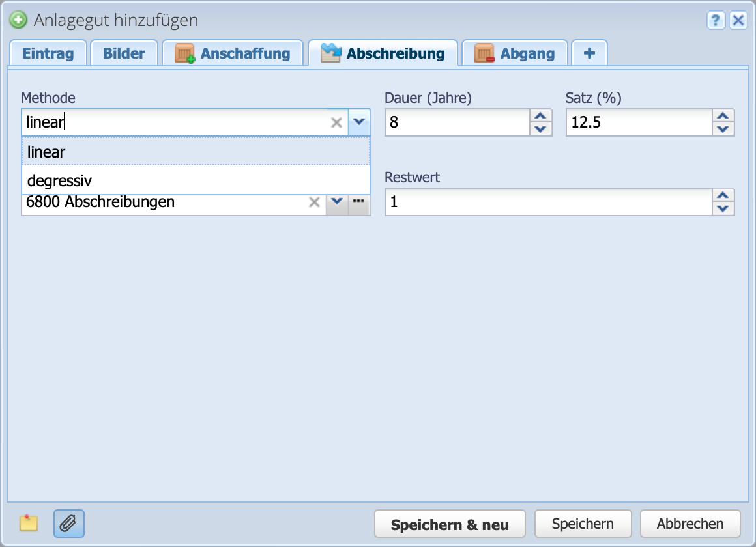
Task: Clear the Methode field using its X icon
Action: 337,122
